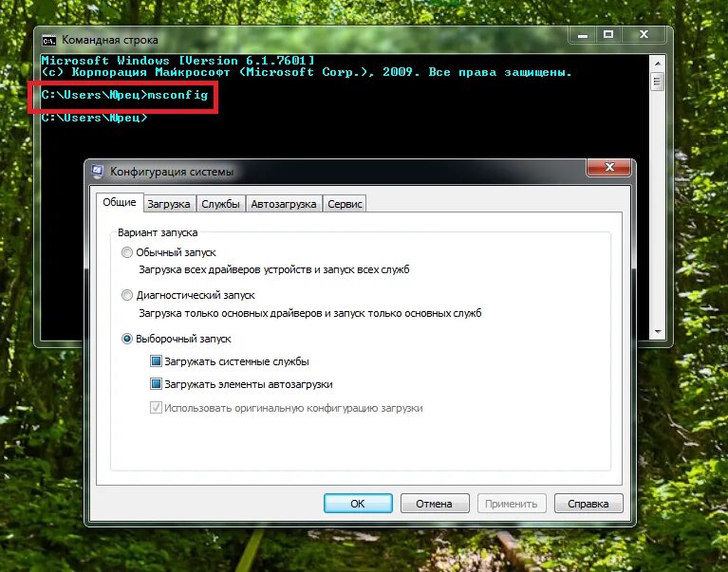Switch to the Сервис tab
This screenshot has height=572, width=728.
tap(345, 204)
